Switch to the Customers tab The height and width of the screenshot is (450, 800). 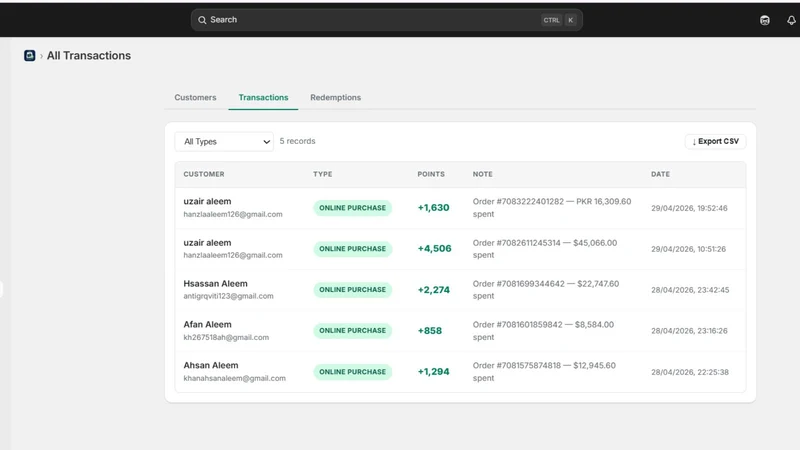click(195, 97)
